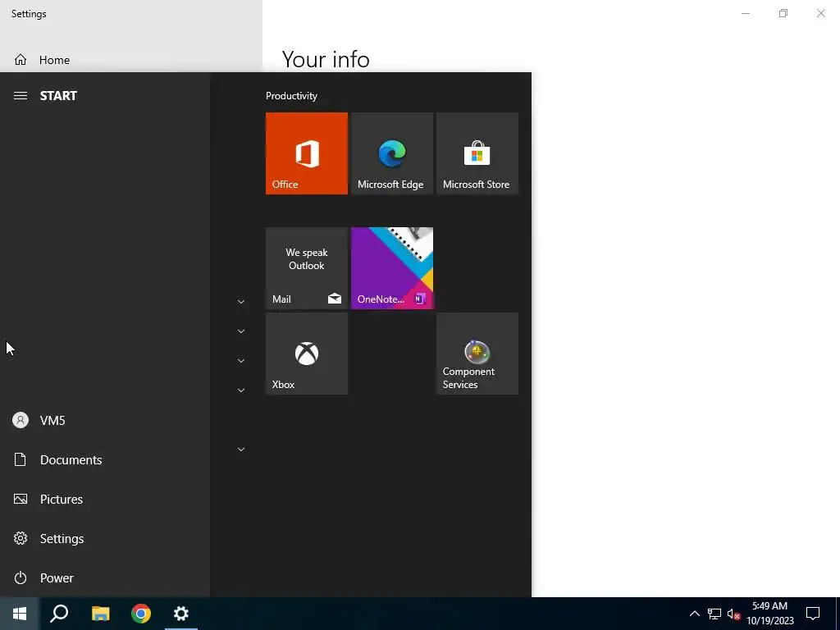The height and width of the screenshot is (630, 840).
Task: Open Component Services tile
Action: pyautogui.click(x=477, y=354)
